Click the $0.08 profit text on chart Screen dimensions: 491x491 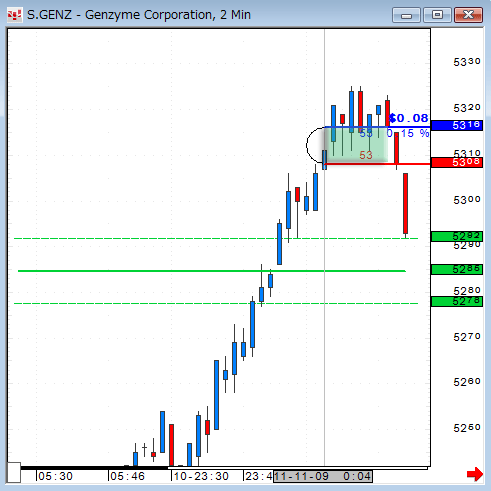pos(409,118)
